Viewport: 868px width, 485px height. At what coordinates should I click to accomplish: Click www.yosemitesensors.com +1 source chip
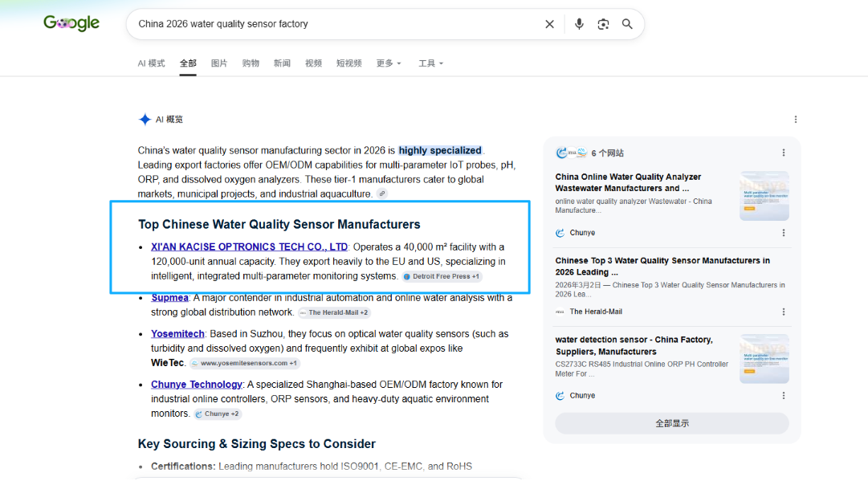[x=245, y=363]
